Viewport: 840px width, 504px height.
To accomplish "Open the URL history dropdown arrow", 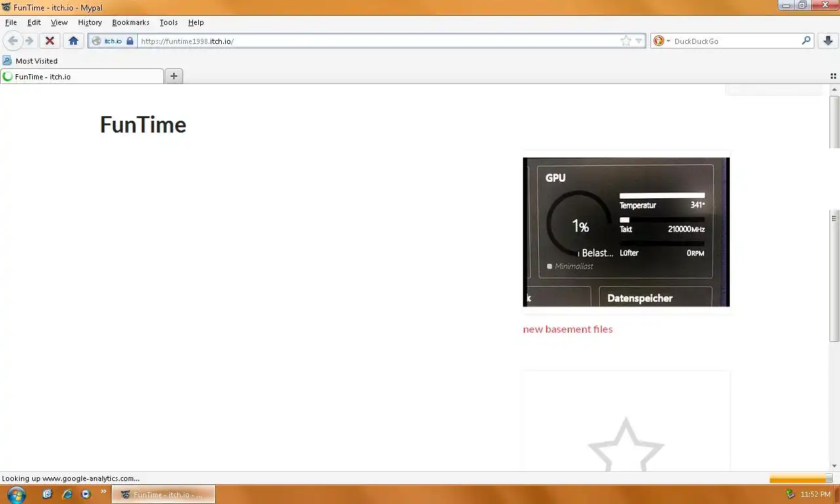I will coord(639,41).
